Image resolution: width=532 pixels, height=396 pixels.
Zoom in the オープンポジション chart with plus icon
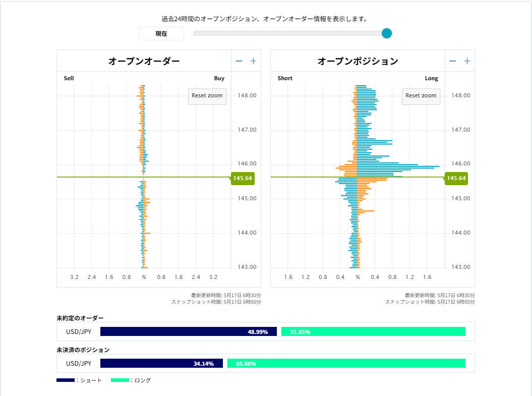pyautogui.click(x=467, y=61)
